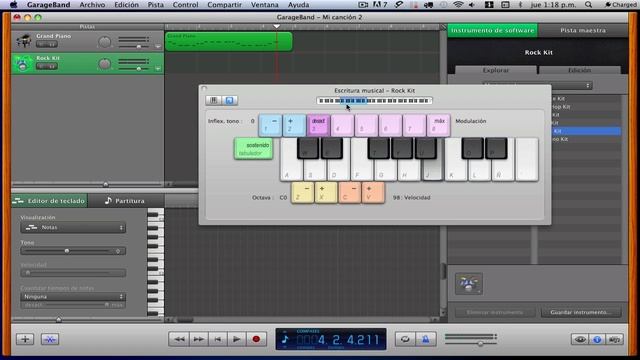Open the Compartir menu

[x=224, y=5]
